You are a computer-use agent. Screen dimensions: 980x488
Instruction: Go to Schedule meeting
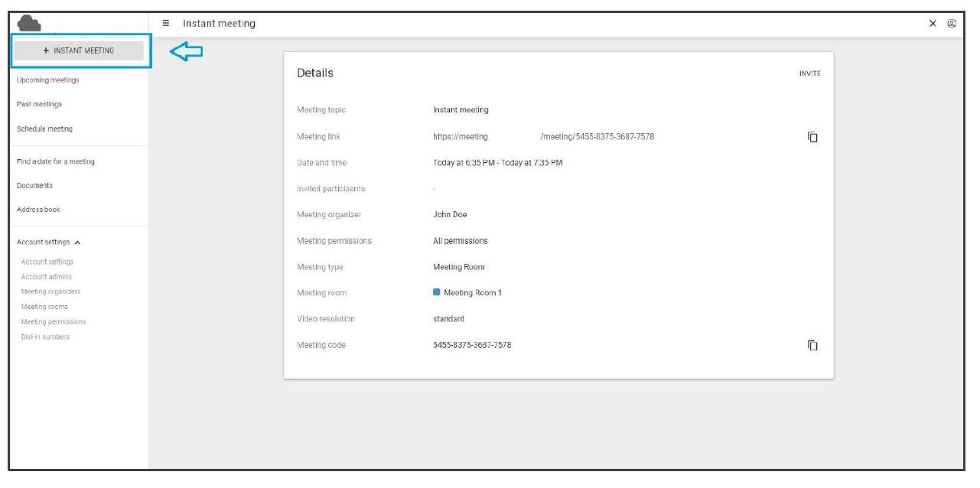point(44,129)
